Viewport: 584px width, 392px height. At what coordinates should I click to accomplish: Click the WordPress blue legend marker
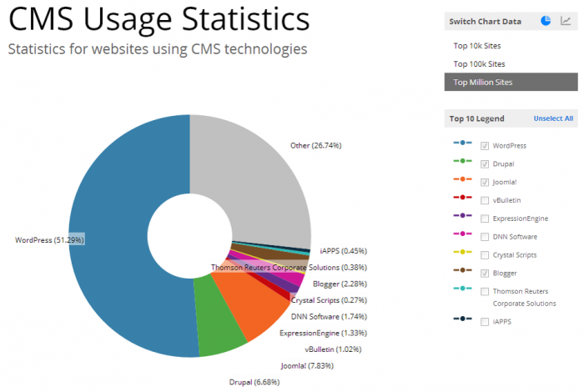(x=462, y=143)
